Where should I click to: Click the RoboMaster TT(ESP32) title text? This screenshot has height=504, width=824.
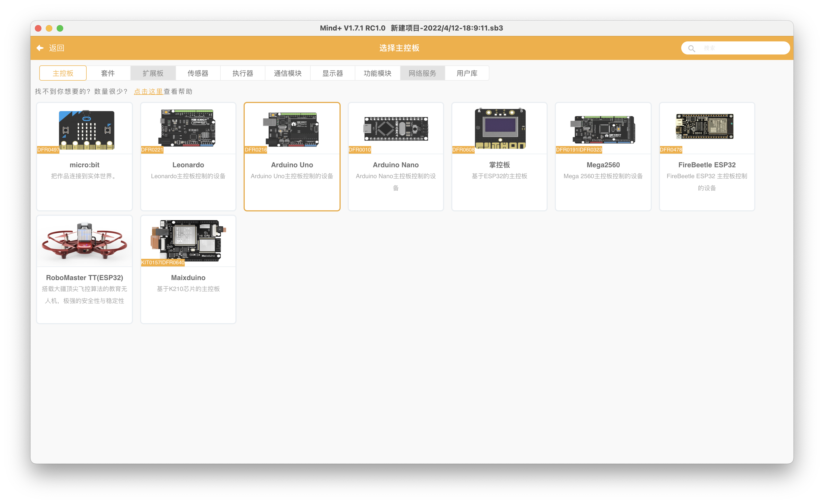point(84,278)
